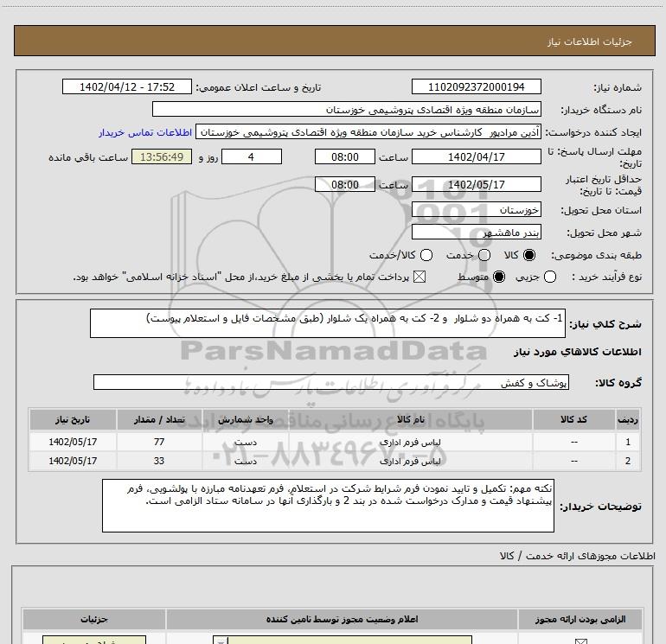This screenshot has width=666, height=644.
Task: Toggle the mandatory license checkbox
Action: [580, 641]
